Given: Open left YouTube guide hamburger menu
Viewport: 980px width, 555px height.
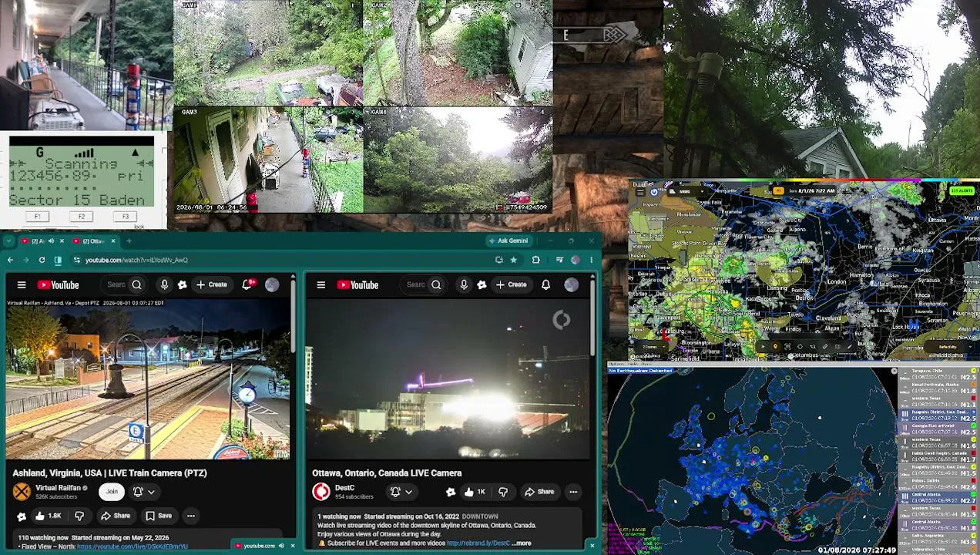Looking at the screenshot, I should click(x=22, y=285).
